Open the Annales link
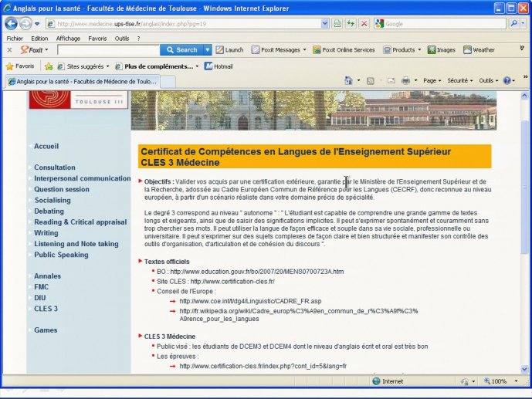 [48, 276]
